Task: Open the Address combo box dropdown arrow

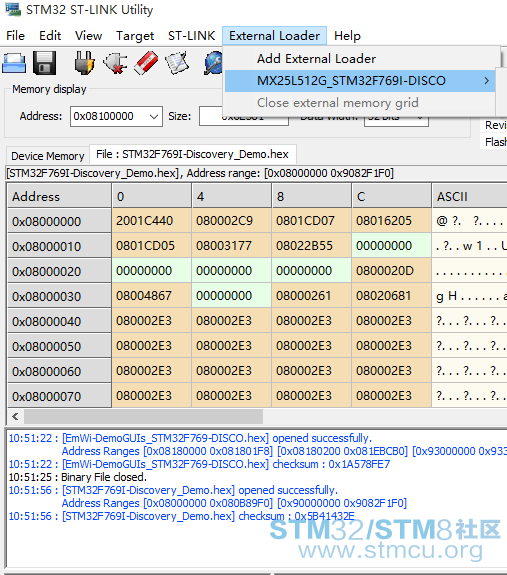Action: (x=154, y=117)
